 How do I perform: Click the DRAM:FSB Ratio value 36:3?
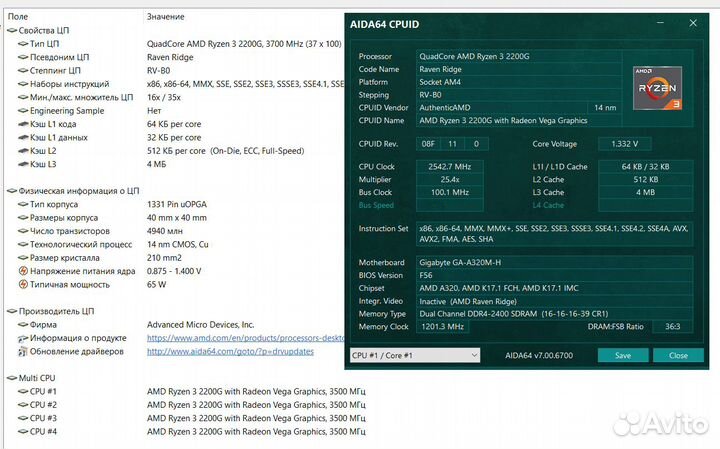point(672,327)
